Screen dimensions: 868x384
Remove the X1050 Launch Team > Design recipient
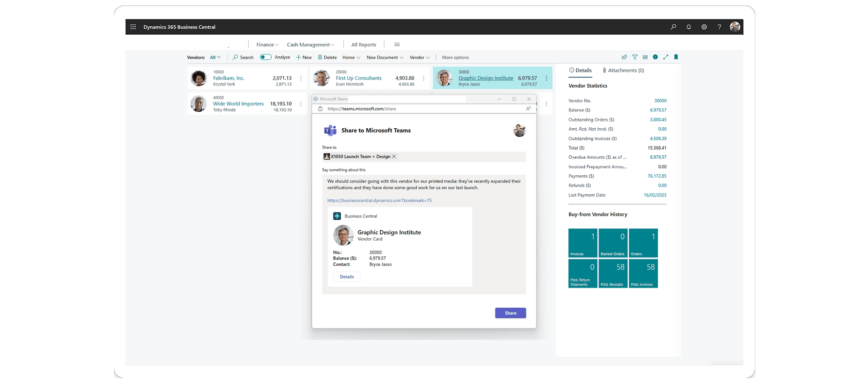[x=394, y=157]
